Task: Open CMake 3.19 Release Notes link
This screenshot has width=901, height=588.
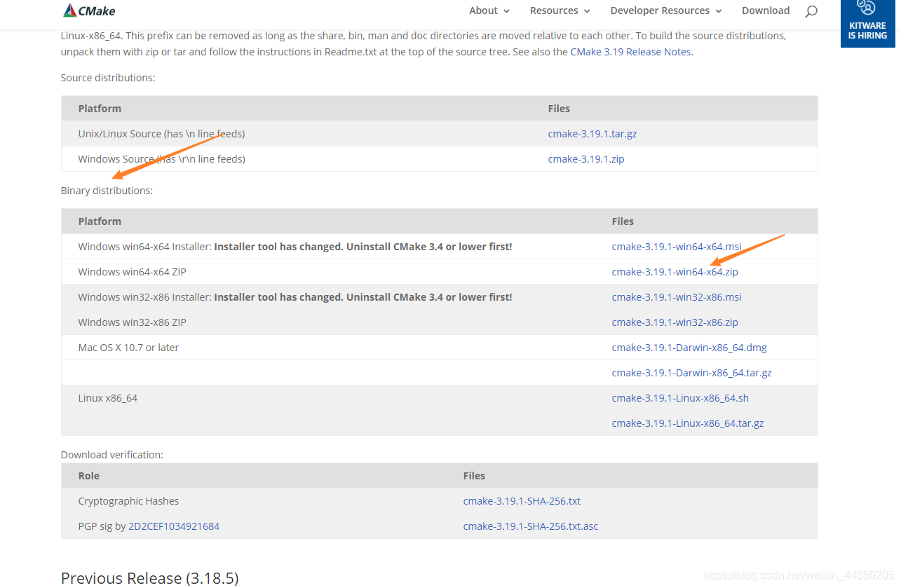Action: pyautogui.click(x=631, y=52)
